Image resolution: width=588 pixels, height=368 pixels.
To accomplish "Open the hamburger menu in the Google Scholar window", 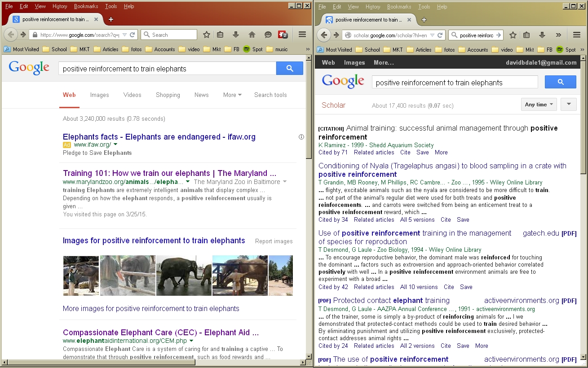I will click(x=577, y=35).
